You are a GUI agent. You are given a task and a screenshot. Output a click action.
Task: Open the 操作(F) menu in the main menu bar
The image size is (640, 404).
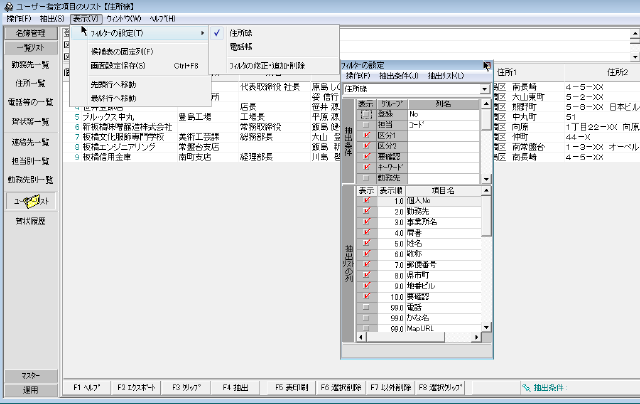click(19, 19)
